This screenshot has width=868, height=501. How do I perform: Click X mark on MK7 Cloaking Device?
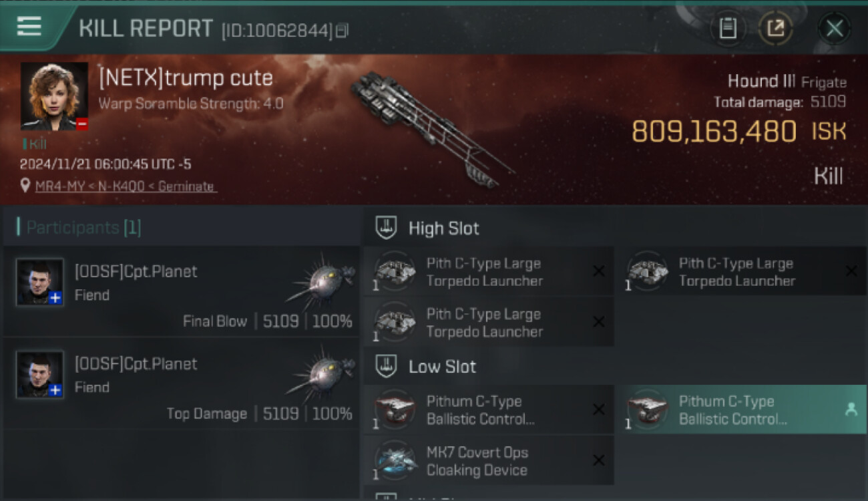pyautogui.click(x=599, y=460)
